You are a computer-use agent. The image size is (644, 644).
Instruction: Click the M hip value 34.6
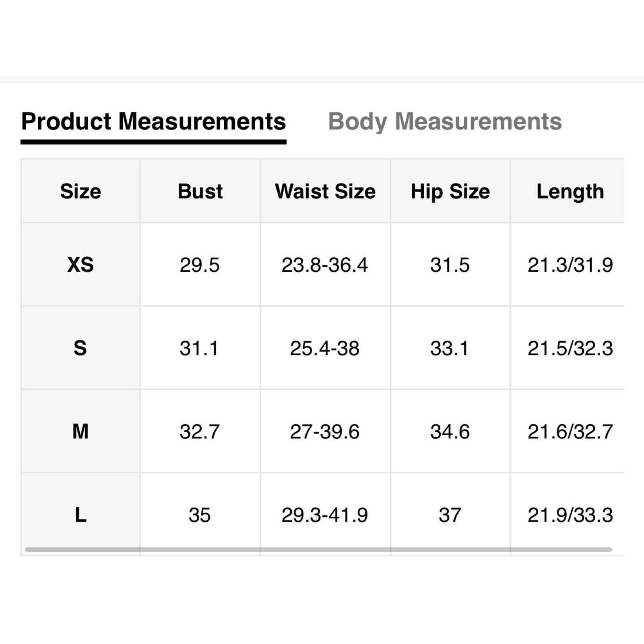[450, 431]
